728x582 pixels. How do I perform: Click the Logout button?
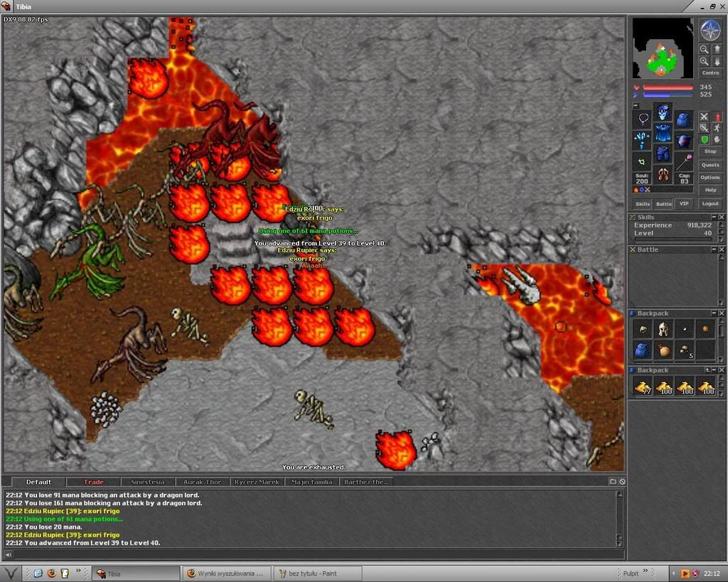[710, 203]
